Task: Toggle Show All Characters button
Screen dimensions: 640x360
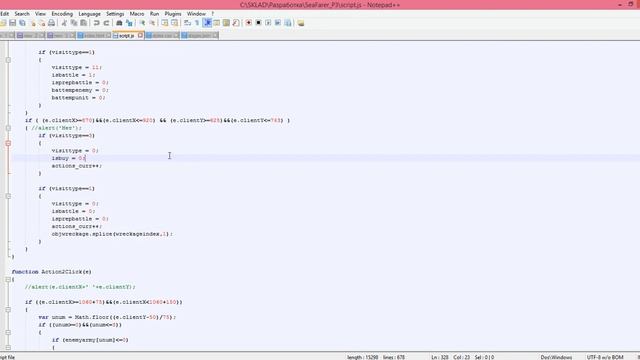Action: pyautogui.click(x=197, y=23)
